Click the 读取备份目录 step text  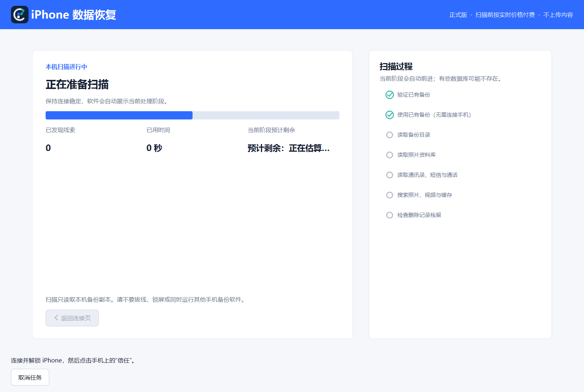coord(414,135)
